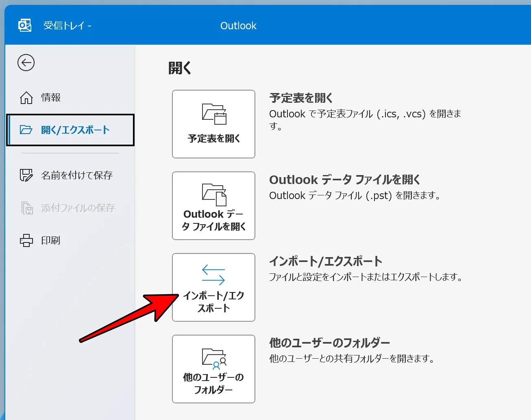The width and height of the screenshot is (531, 420).
Task: Click the 共有フォルダーを開きます description text
Action: pos(352,359)
